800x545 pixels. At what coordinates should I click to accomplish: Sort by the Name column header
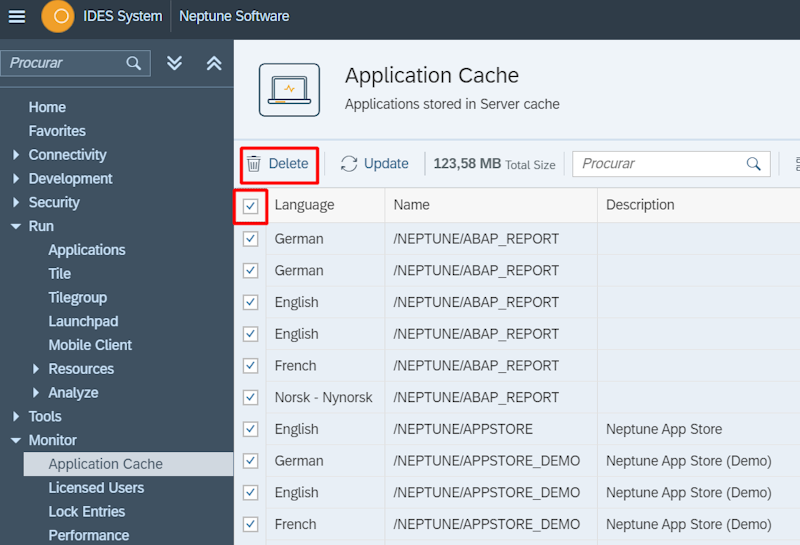411,205
